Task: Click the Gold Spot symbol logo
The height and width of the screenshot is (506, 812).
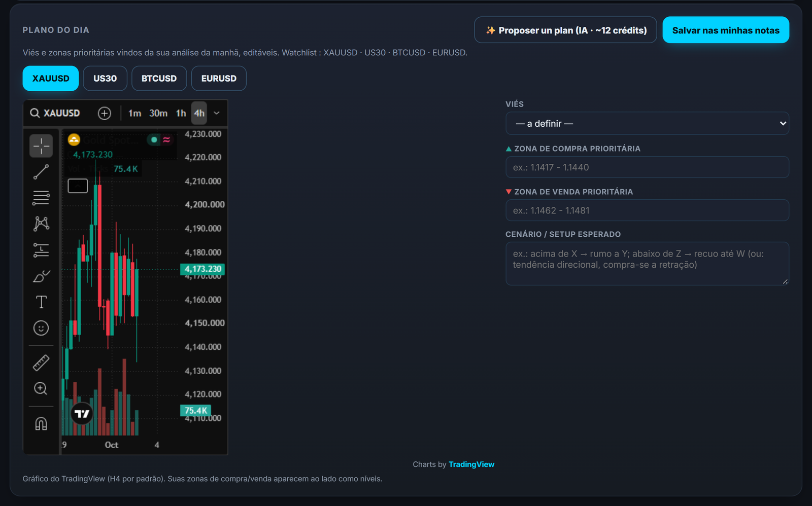Action: pyautogui.click(x=74, y=139)
